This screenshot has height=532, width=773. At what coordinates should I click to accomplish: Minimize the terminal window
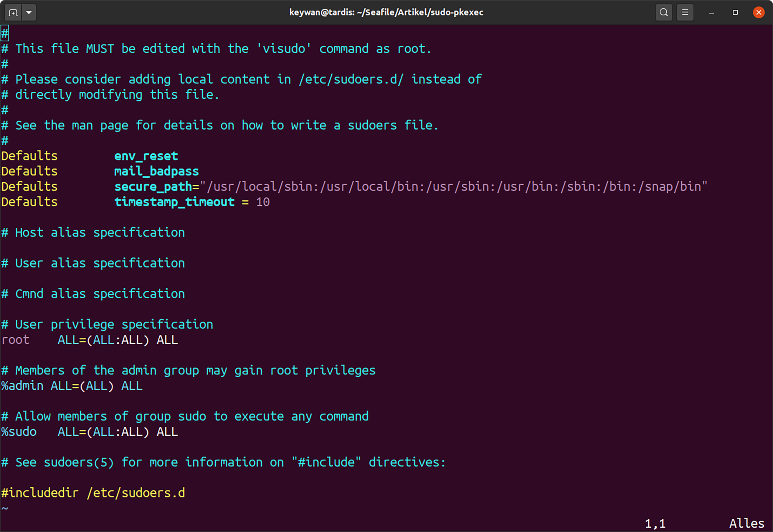711,12
